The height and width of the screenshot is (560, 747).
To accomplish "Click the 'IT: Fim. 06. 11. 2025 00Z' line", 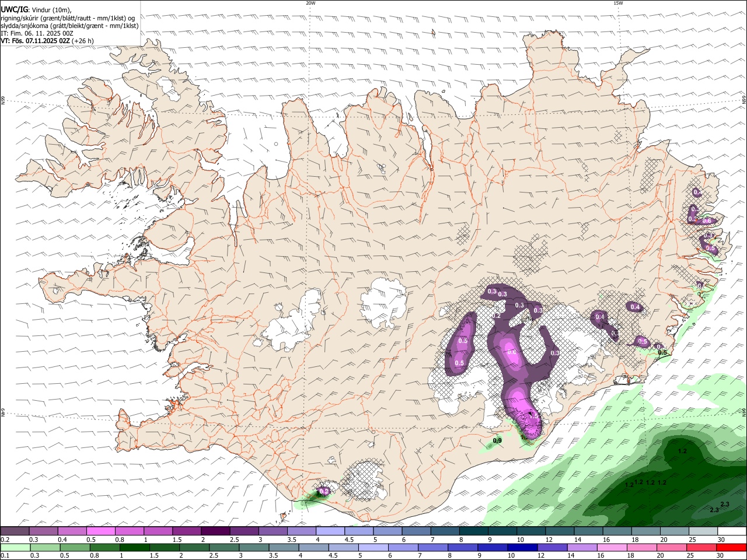I will coord(37,33).
